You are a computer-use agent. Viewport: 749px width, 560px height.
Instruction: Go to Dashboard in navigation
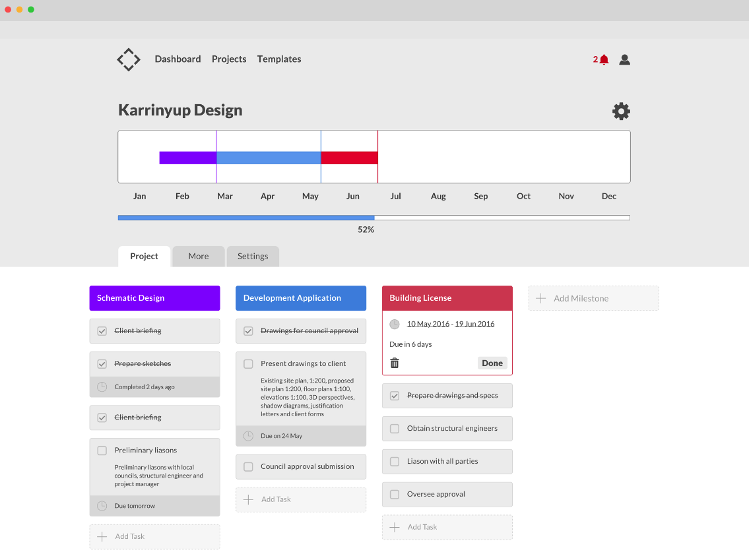coord(178,59)
